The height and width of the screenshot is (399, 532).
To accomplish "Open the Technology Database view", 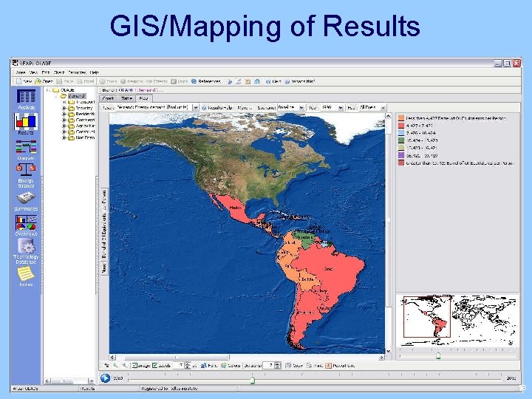I will pyautogui.click(x=26, y=251).
